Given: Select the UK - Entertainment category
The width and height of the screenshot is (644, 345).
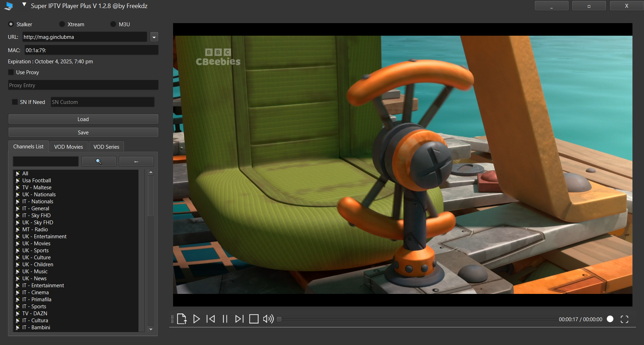Looking at the screenshot, I should [76, 236].
